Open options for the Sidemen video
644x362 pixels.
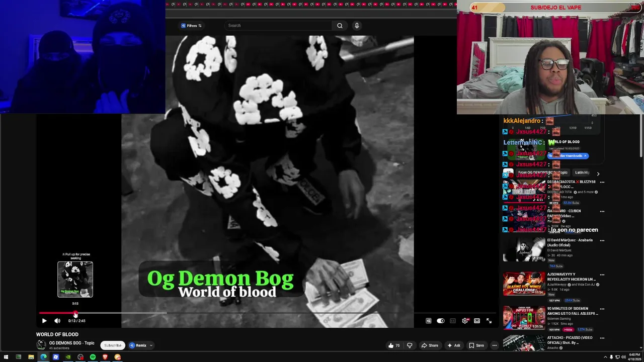[602, 309]
